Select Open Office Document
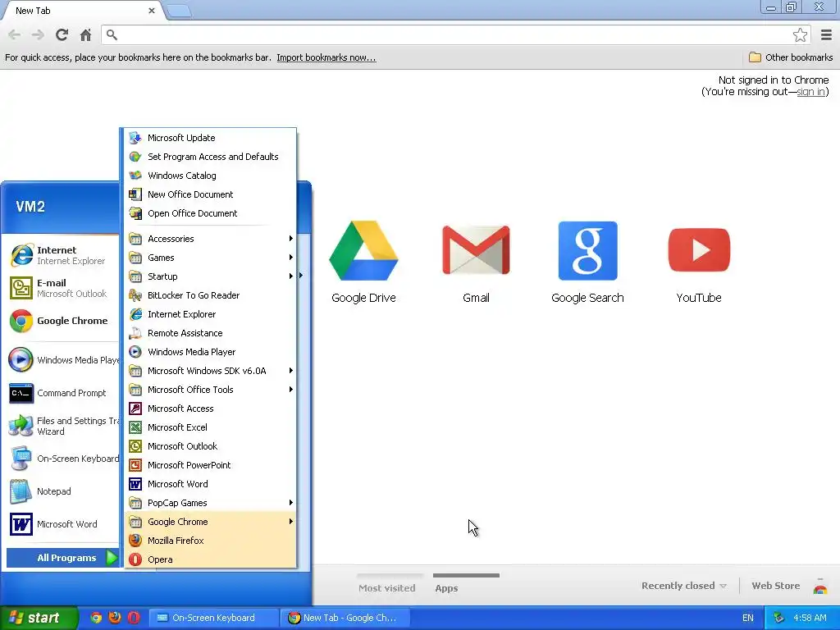 (211, 213)
